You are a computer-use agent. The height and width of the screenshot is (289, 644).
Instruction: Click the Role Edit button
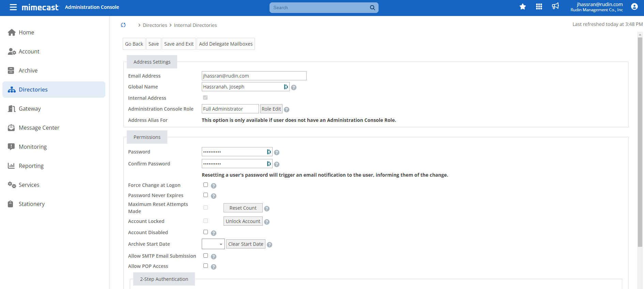pyautogui.click(x=271, y=109)
